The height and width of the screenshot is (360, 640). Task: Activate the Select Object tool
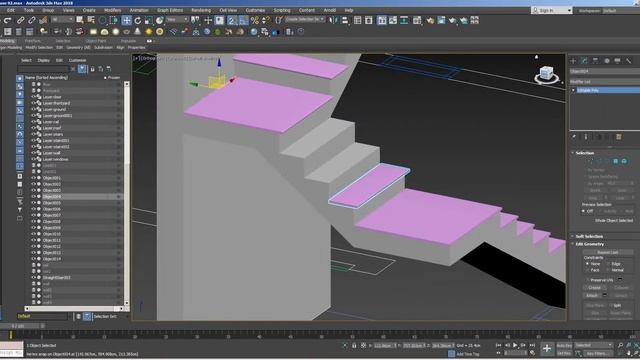click(80, 20)
